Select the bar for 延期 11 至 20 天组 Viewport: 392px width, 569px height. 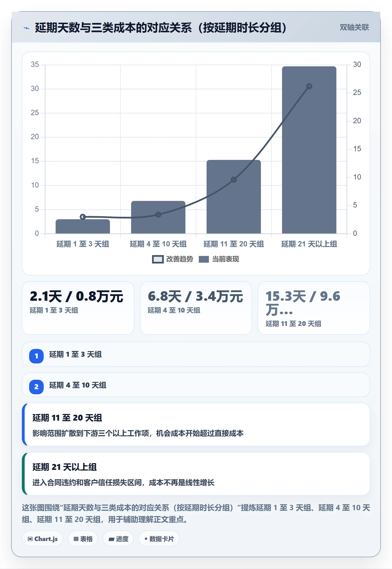pos(234,197)
